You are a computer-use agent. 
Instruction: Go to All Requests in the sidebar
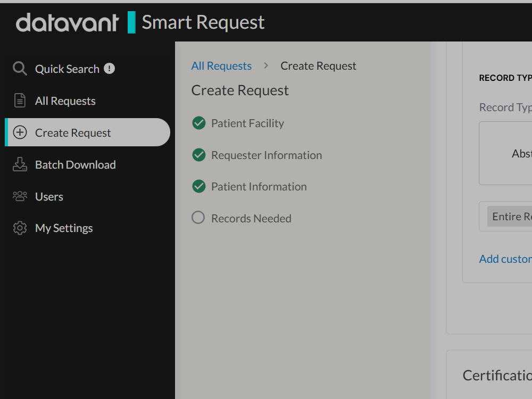[x=65, y=101]
